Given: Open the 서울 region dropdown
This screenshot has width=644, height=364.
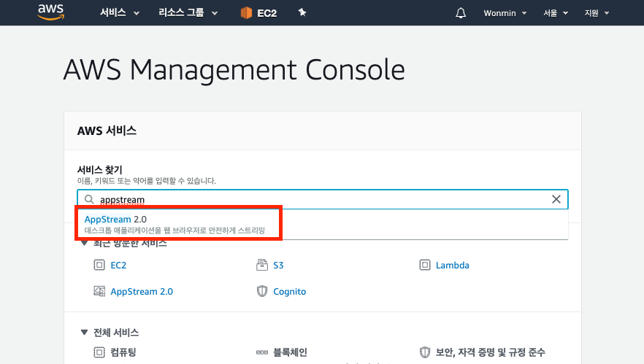Looking at the screenshot, I should click(556, 13).
